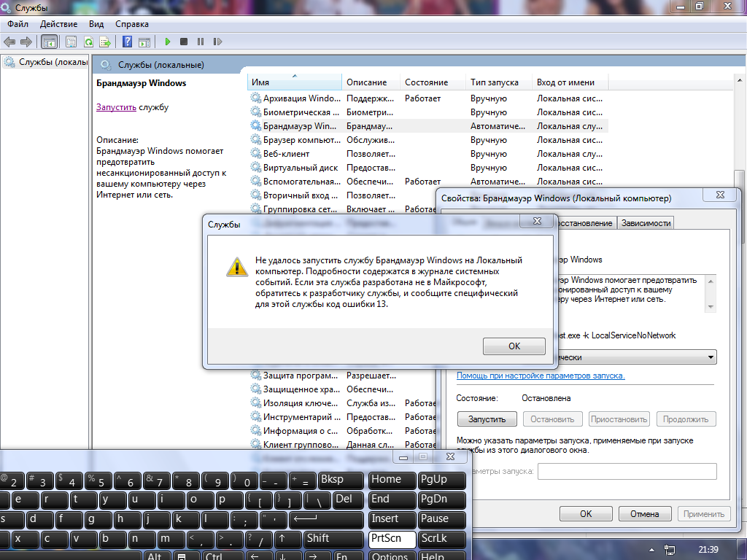Click gear icon of Биометрическая service row
Screen dimensions: 747x560
coord(256,112)
